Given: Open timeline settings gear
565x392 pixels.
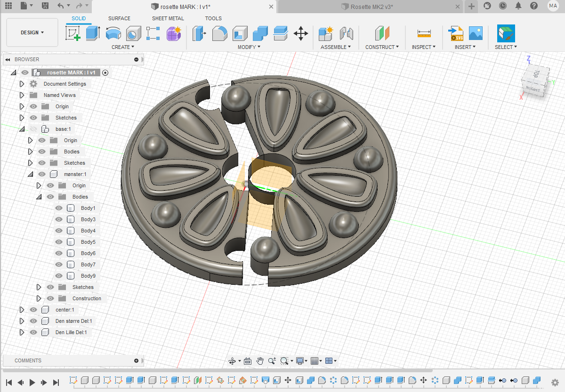Looking at the screenshot, I should coord(555,382).
